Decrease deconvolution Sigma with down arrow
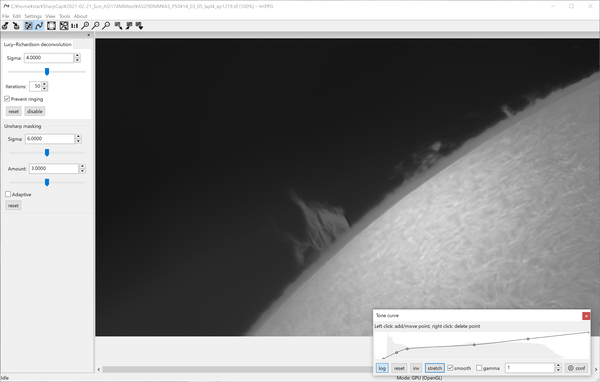 pos(77,60)
